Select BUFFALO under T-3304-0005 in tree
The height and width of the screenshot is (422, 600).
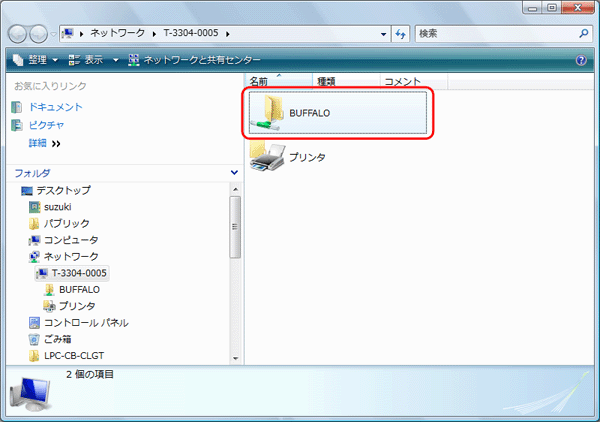(x=79, y=290)
